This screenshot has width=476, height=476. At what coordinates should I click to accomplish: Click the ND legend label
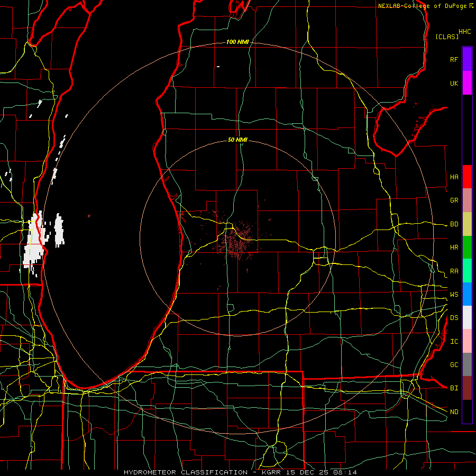click(x=454, y=412)
